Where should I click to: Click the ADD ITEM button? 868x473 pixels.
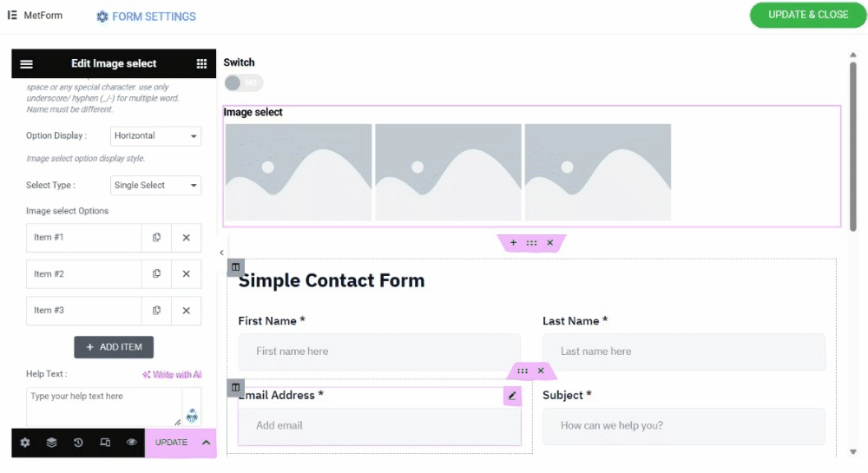point(114,347)
